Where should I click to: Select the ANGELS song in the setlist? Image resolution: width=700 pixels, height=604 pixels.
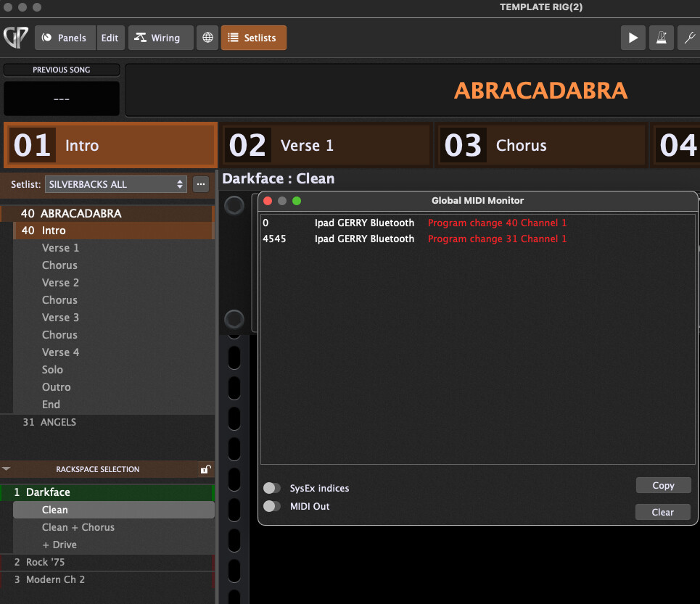[58, 422]
